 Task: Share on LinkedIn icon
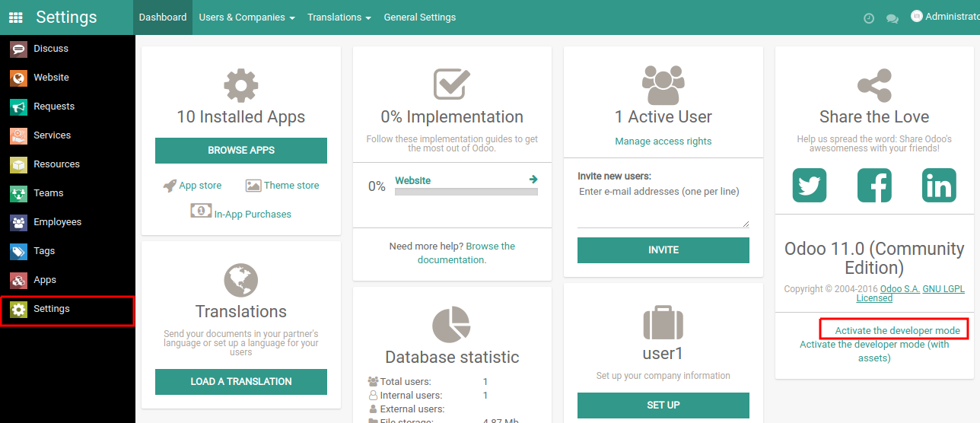click(940, 185)
